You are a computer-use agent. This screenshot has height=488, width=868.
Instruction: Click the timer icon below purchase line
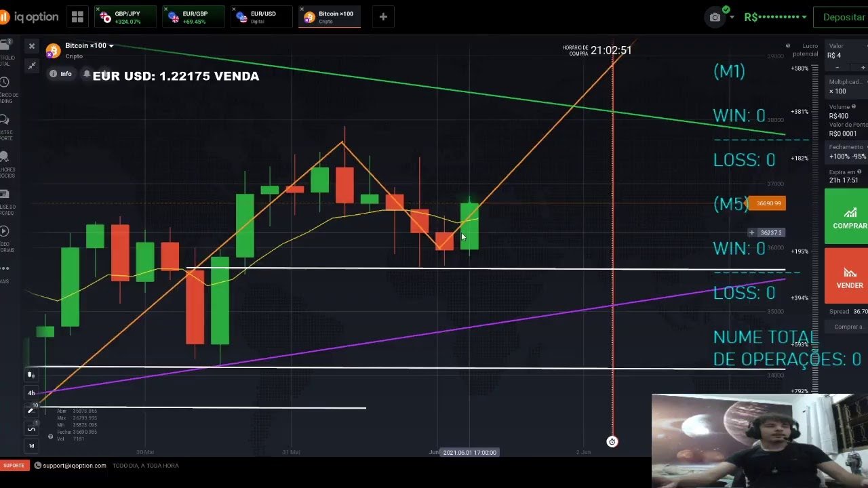point(612,442)
